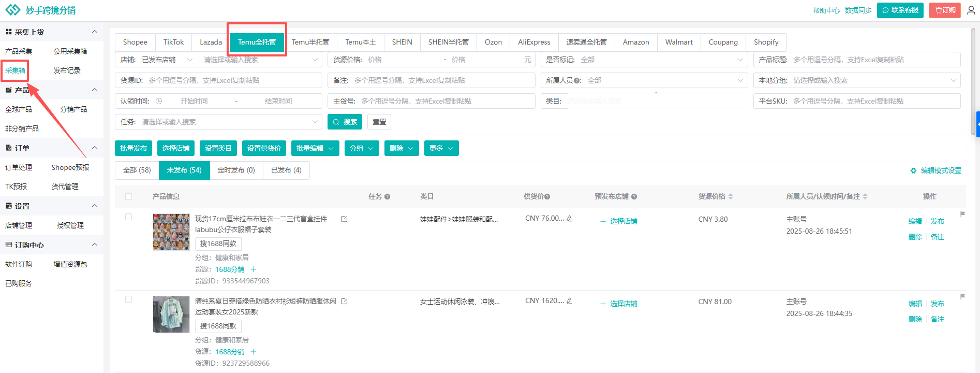Image resolution: width=980 pixels, height=373 pixels.
Task: Click the flag marker on first product row
Action: (962, 214)
